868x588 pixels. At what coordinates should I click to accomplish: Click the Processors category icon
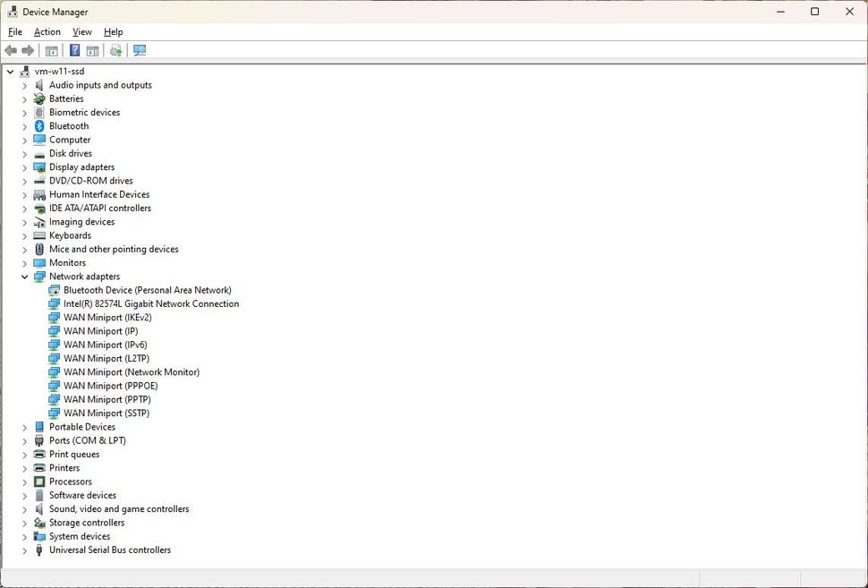39,481
